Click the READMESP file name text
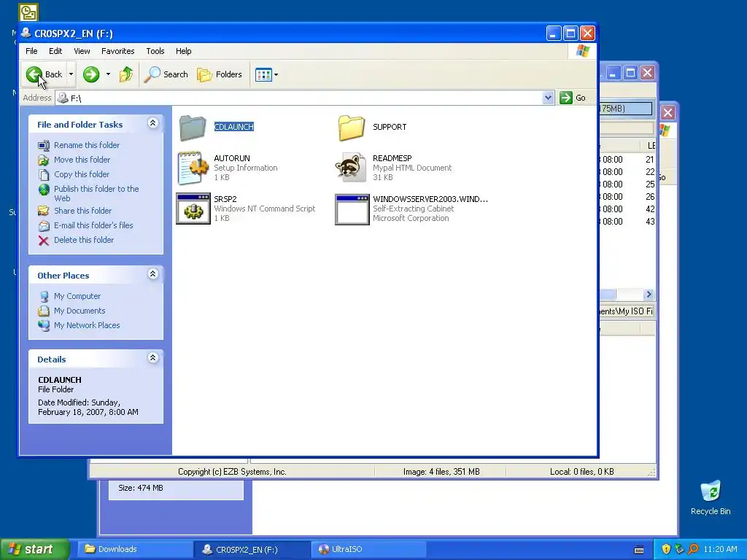Screen dimensions: 747x560 (392, 158)
